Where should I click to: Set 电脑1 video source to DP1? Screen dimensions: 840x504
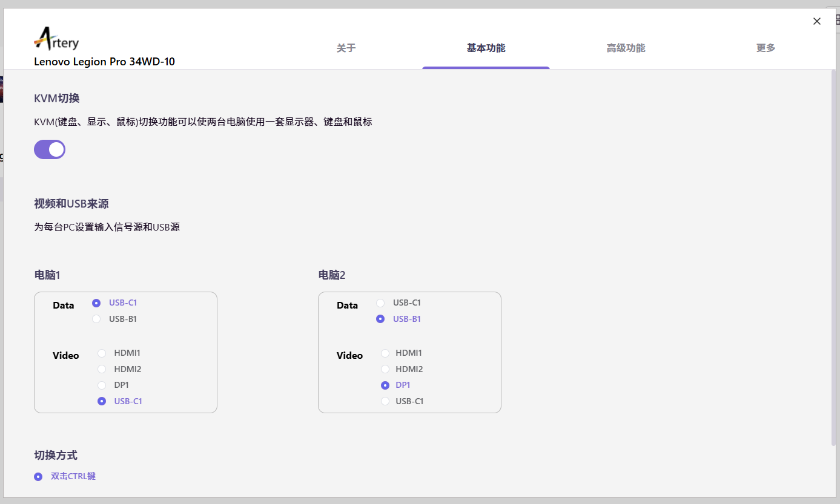[102, 385]
